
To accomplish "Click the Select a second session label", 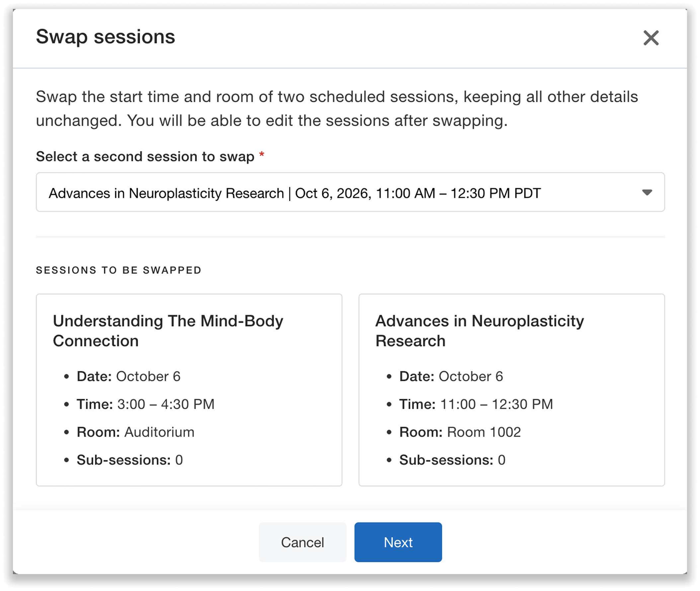I will click(145, 156).
